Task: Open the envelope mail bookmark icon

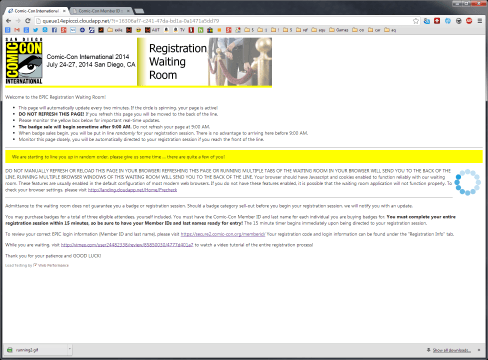Action: point(73,30)
